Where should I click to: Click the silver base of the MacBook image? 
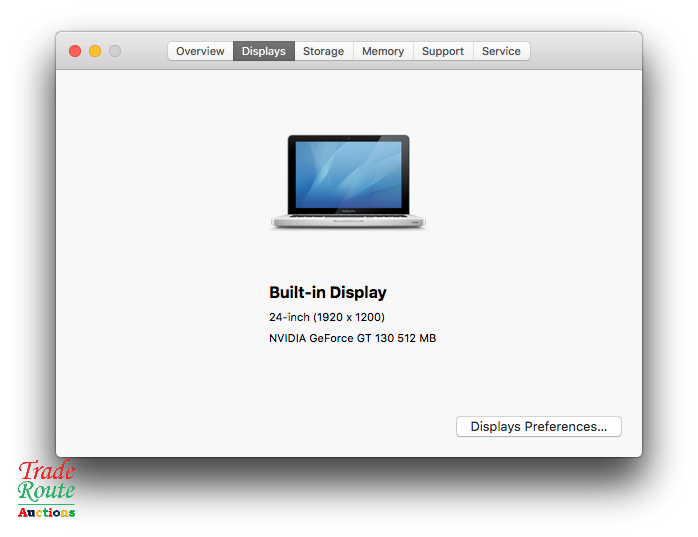(348, 221)
